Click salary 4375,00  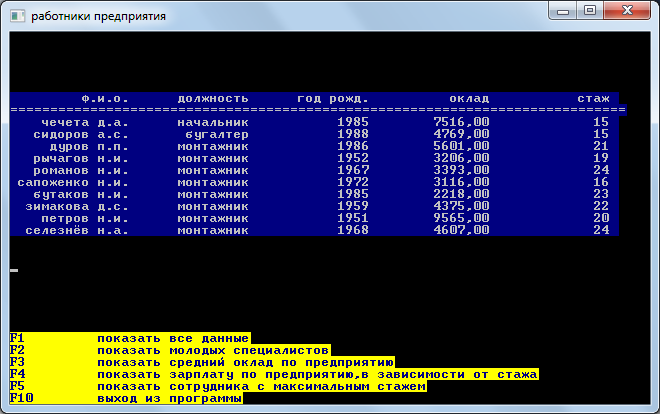point(461,206)
